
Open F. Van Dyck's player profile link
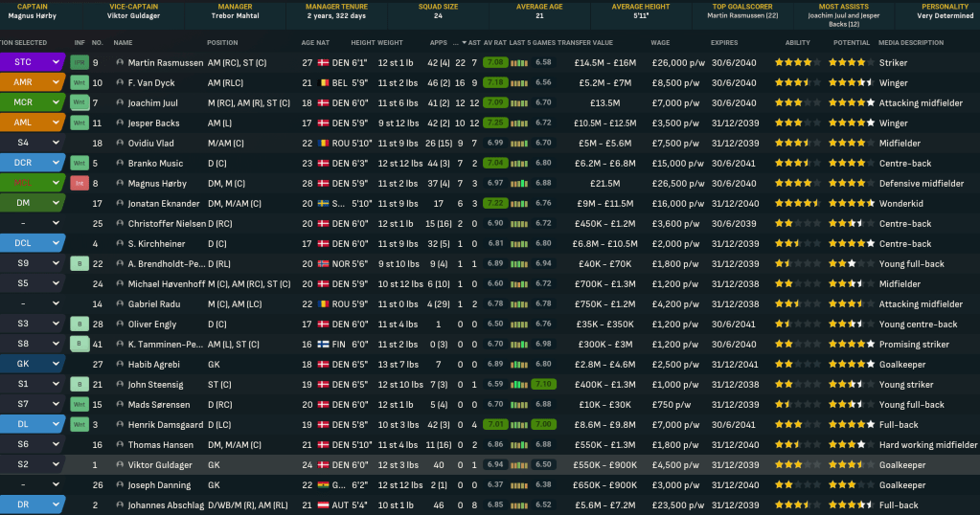[152, 82]
